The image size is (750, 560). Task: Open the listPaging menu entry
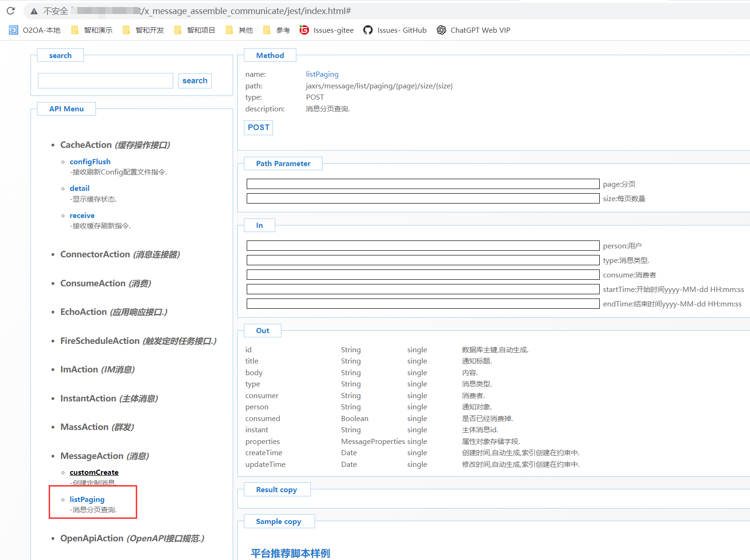[87, 500]
